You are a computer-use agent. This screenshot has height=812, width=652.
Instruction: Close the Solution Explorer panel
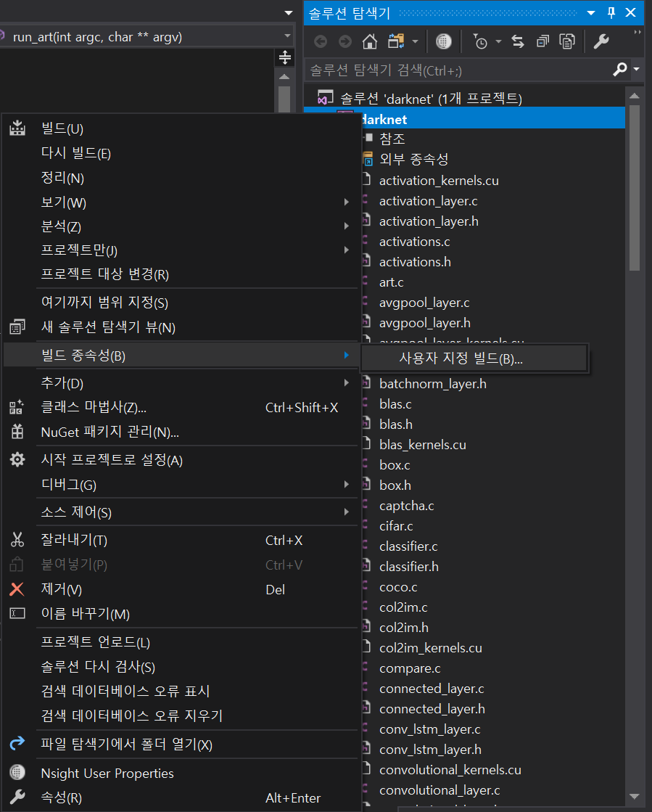point(630,12)
